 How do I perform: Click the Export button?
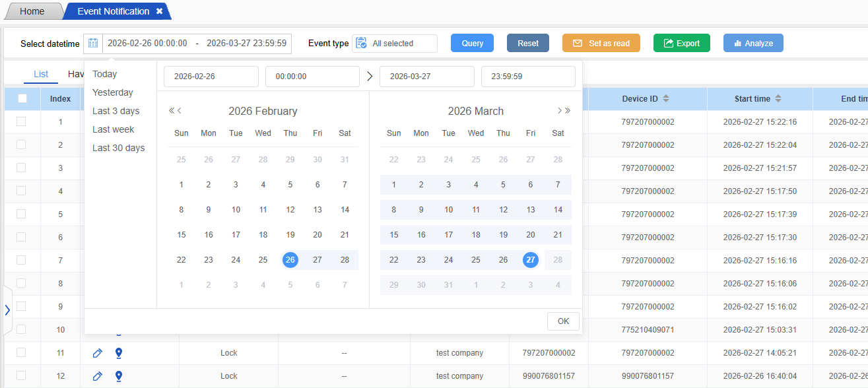(681, 44)
